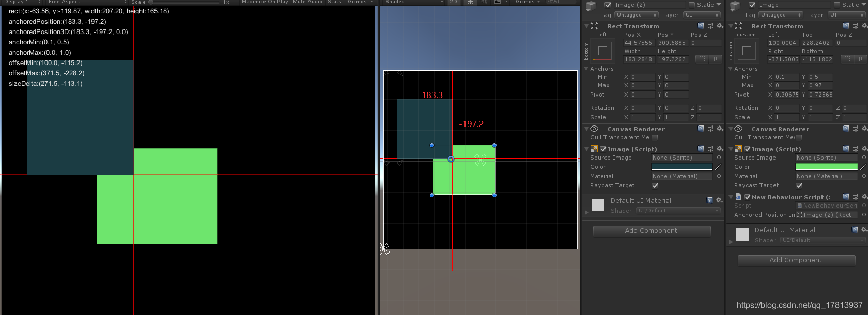Open Scene view Gizmos menu
The image size is (868, 315).
point(527,2)
